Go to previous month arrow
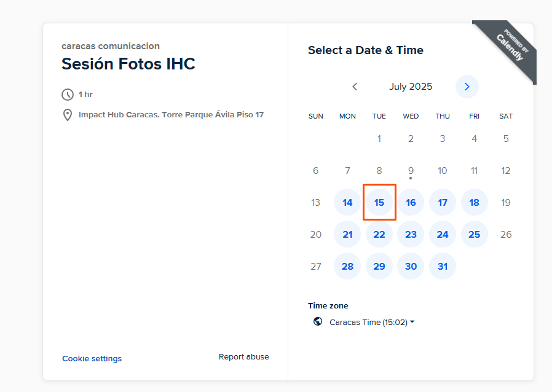The width and height of the screenshot is (552, 392). (x=355, y=87)
